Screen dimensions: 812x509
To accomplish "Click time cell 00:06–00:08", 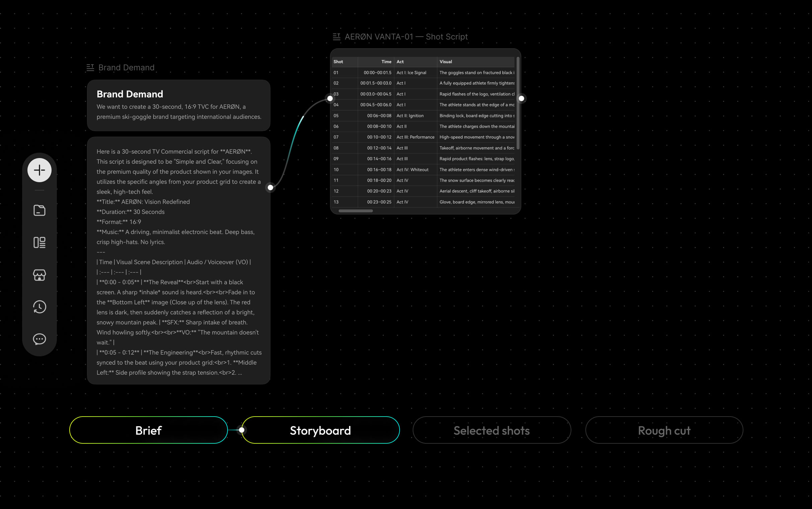I will click(376, 116).
